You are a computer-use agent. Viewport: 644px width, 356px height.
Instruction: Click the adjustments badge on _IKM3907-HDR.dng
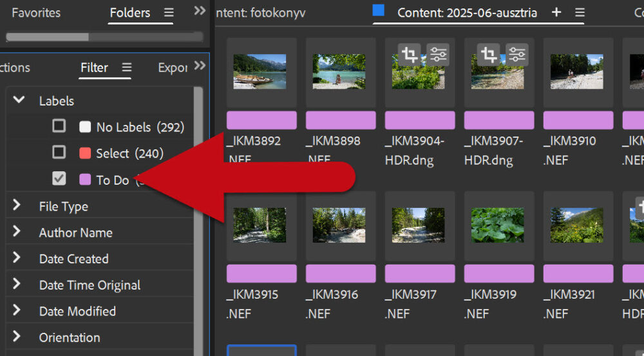517,55
